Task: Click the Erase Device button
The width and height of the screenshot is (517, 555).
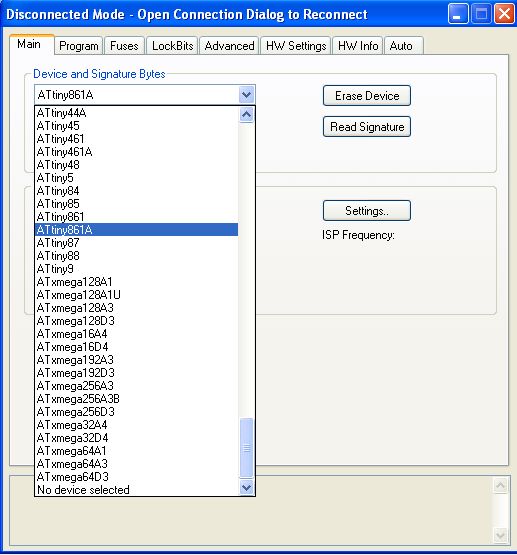Action: (367, 96)
